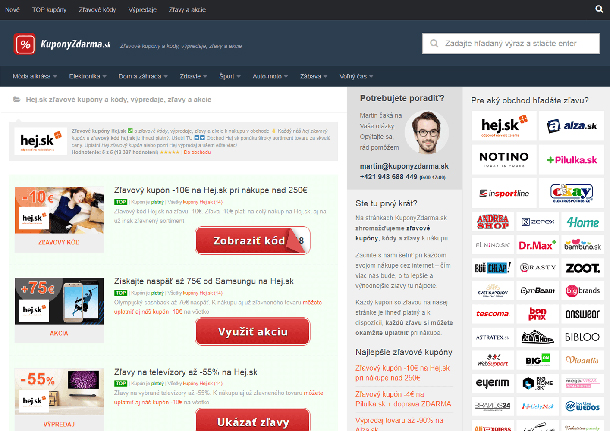Click sidebar link Zľavový kupón -10€ na Hej.sk
The width and height of the screenshot is (610, 431).
(x=403, y=373)
